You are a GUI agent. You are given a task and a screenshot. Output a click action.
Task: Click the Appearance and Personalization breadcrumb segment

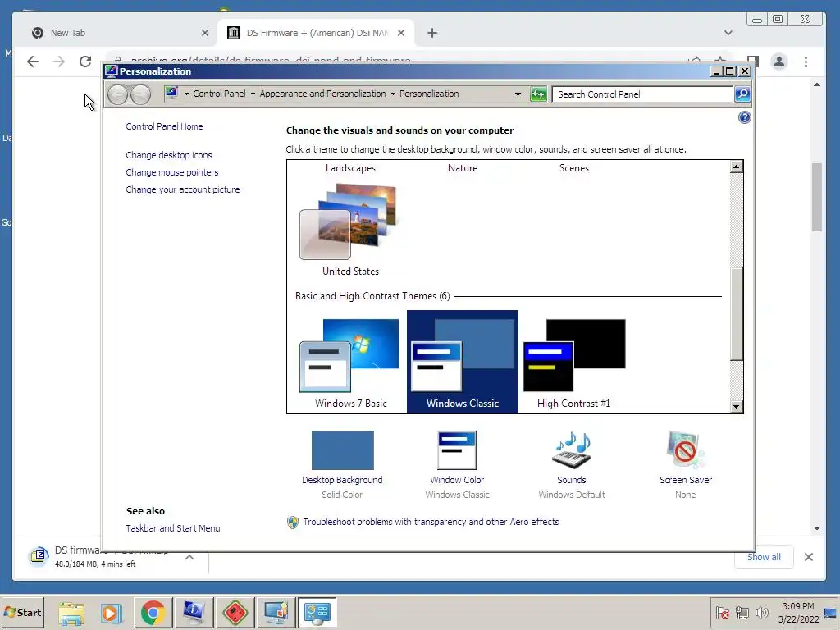click(322, 94)
